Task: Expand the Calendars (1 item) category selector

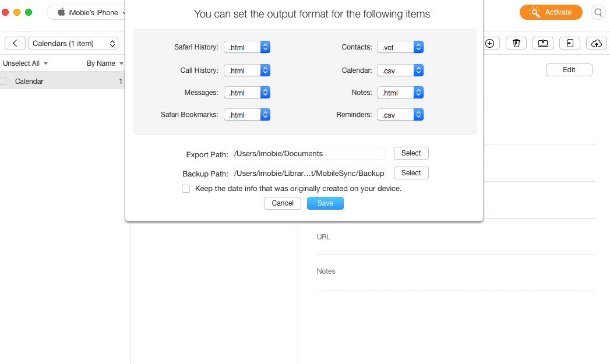Action: point(73,43)
